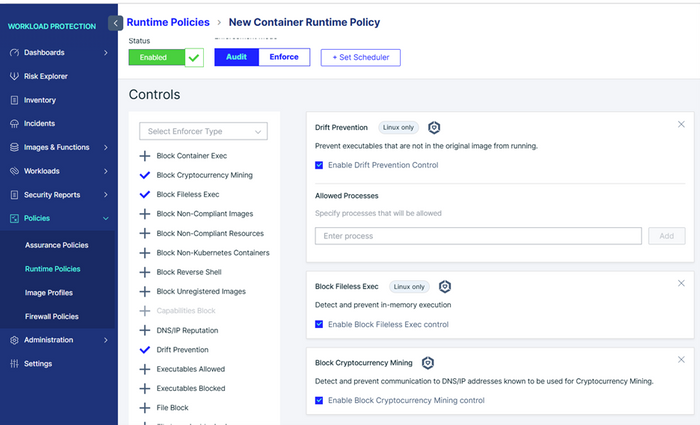Toggle checked Drift Prevention list item
This screenshot has height=425, width=700.
click(145, 350)
